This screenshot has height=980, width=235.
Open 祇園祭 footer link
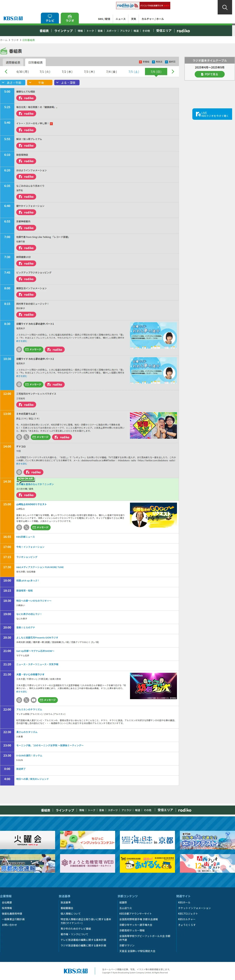pyautogui.click(x=123, y=902)
